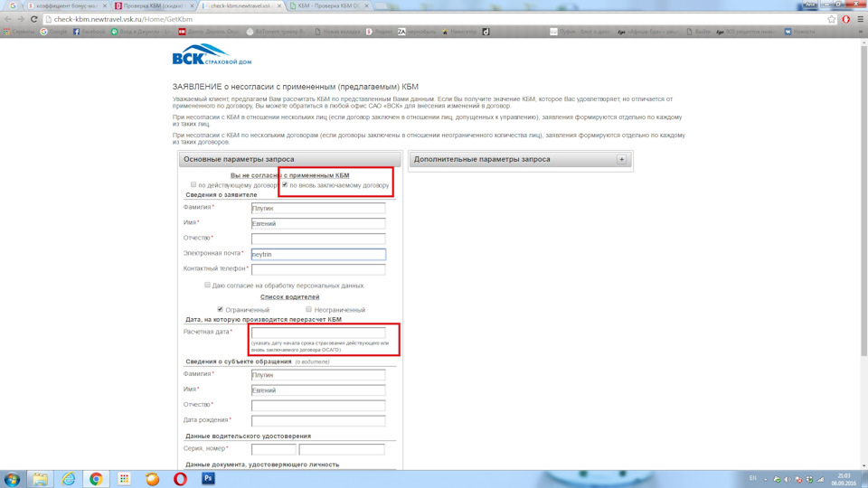Image resolution: width=868 pixels, height=488 pixels.
Task: Focus Контактный телефон input
Action: (x=318, y=269)
